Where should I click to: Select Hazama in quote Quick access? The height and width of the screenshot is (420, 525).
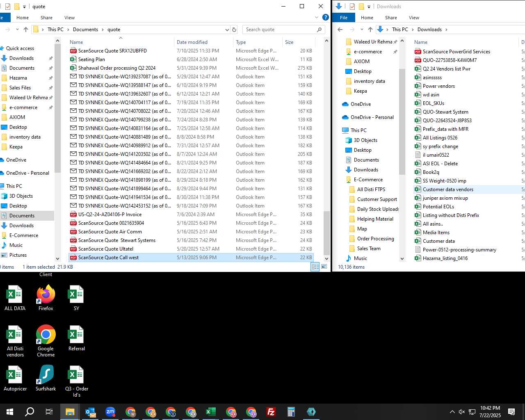(18, 78)
